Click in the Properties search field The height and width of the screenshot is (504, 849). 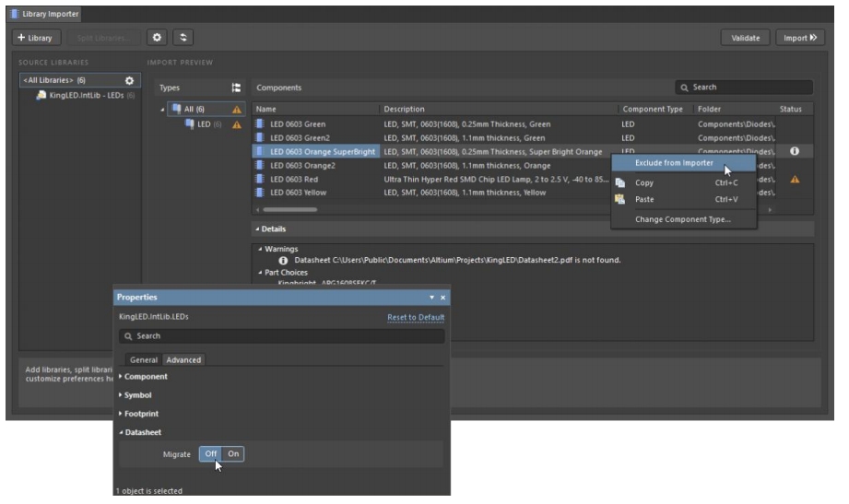(x=281, y=336)
